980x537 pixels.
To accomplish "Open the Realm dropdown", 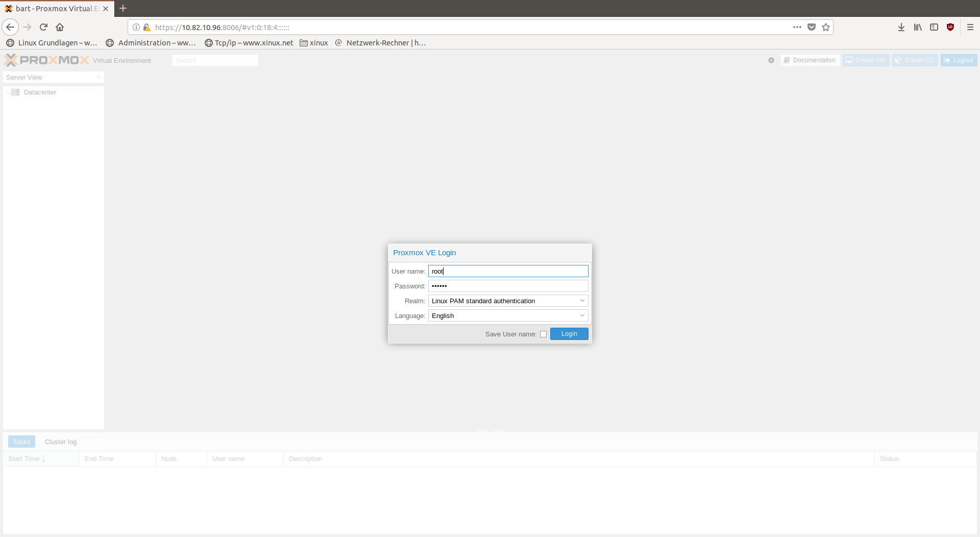I will click(x=581, y=301).
